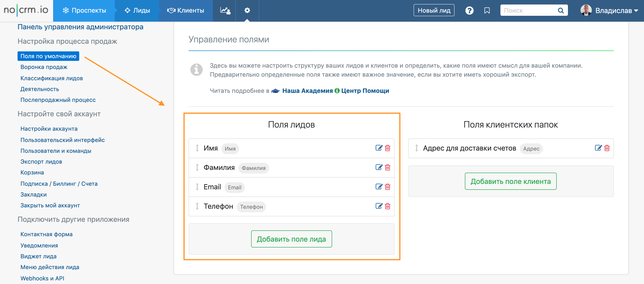This screenshot has height=284, width=644.
Task: Open the statistics chart icon in navbar
Action: 225,11
